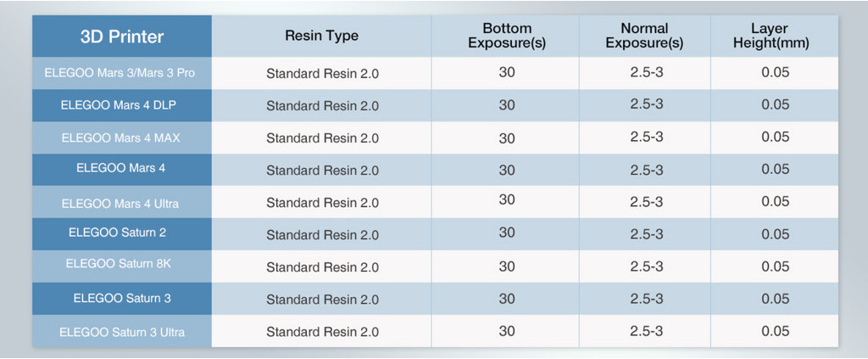
Task: Click the "Resin Type" column header
Action: tap(321, 36)
